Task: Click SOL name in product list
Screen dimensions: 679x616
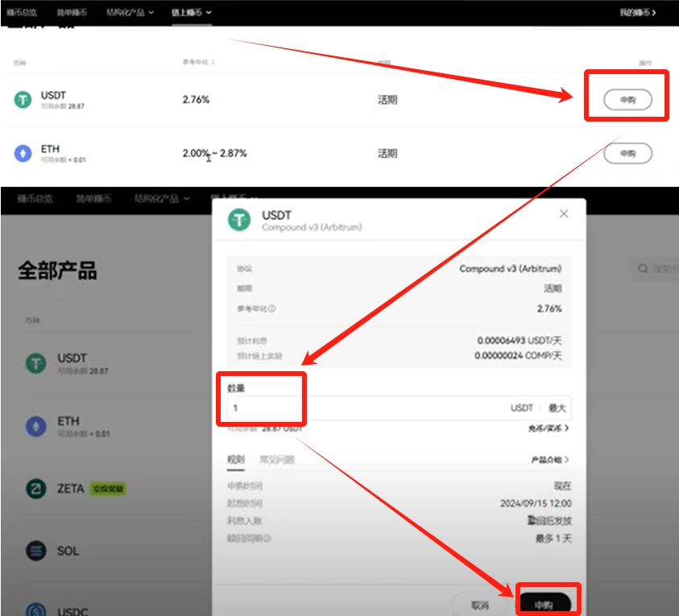Action: pyautogui.click(x=68, y=551)
